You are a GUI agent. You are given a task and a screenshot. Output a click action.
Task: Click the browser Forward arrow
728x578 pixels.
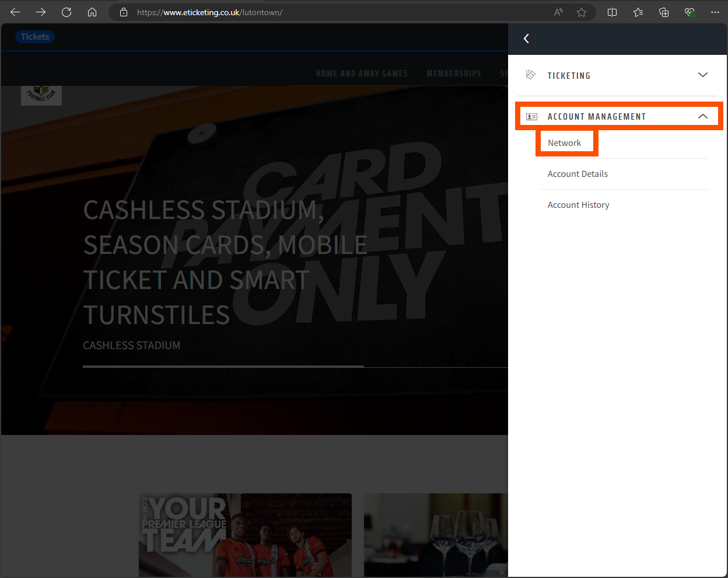41,12
